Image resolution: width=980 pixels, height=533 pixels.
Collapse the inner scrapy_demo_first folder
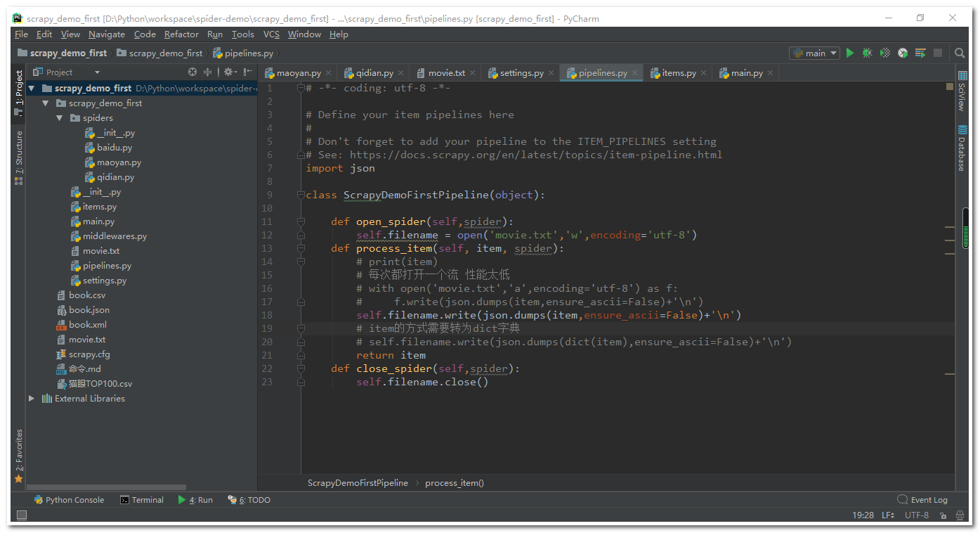46,103
